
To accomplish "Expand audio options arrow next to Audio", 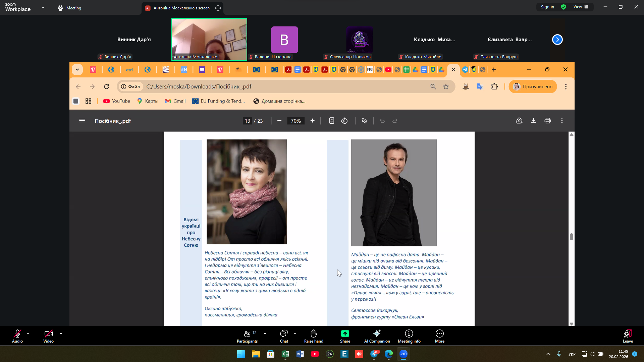I will [28, 334].
